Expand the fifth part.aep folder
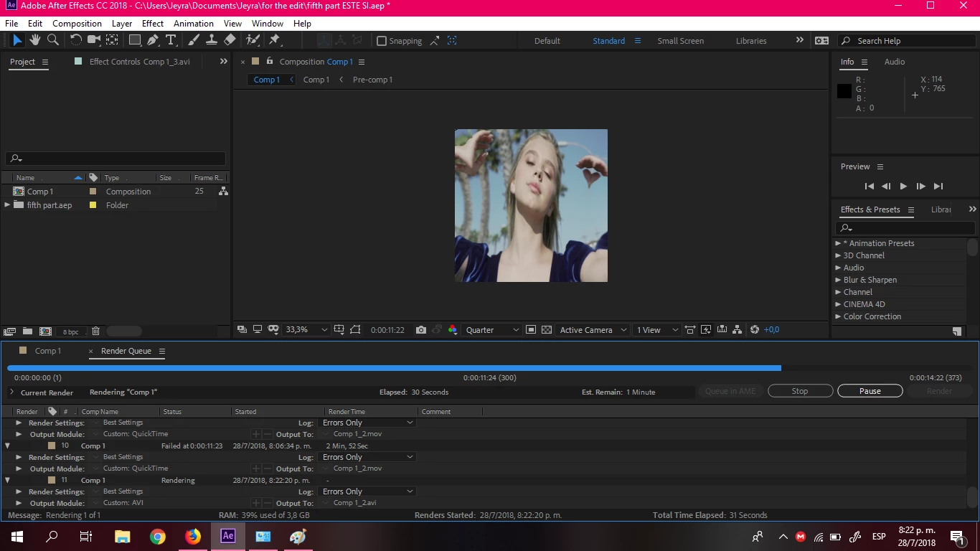The image size is (980, 551). point(8,205)
